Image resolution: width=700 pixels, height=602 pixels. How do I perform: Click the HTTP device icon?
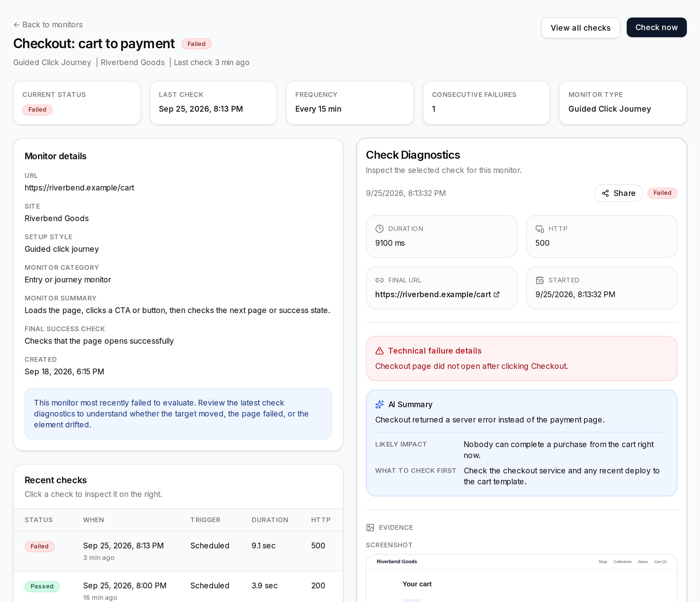point(539,229)
